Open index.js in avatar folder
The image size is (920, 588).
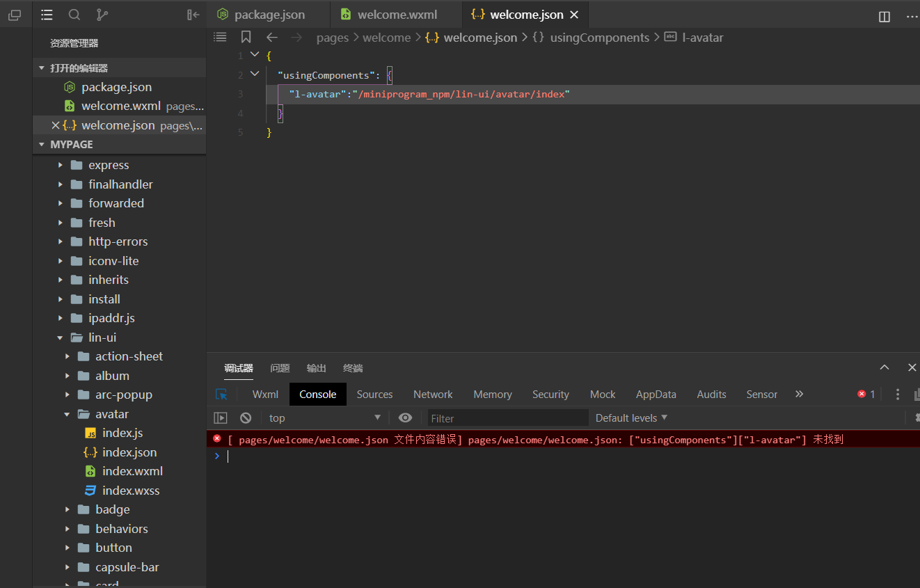pyautogui.click(x=122, y=433)
